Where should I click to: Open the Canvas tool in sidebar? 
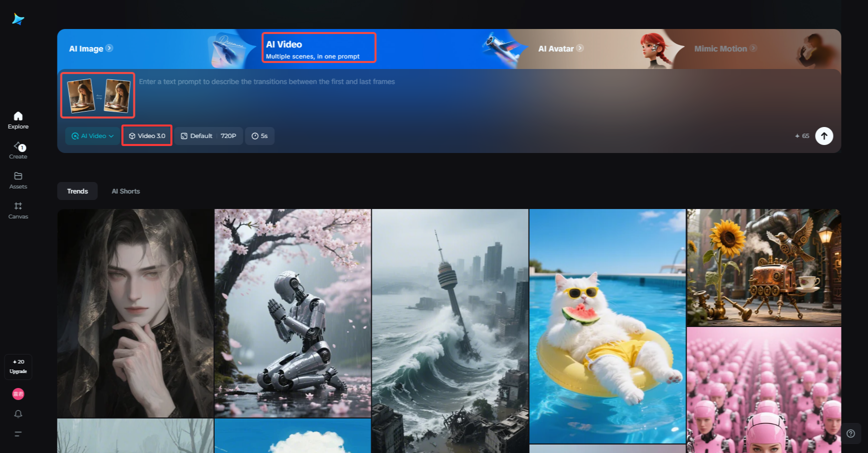[18, 210]
